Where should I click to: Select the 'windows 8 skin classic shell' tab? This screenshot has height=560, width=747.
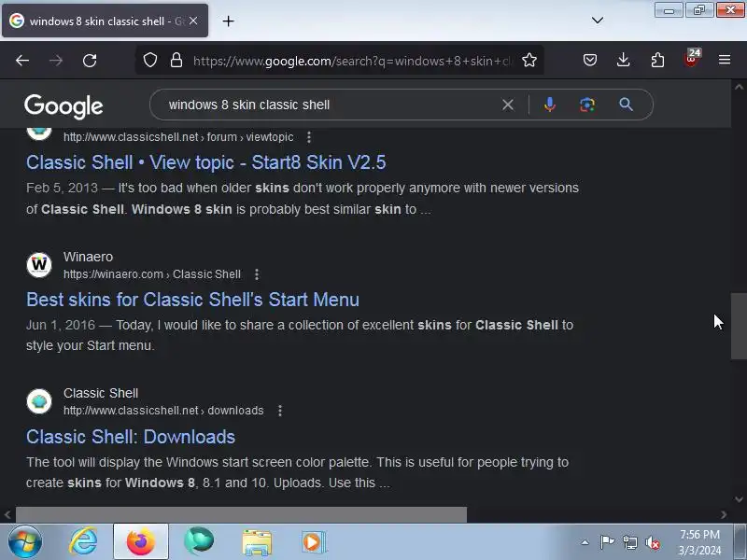point(105,21)
